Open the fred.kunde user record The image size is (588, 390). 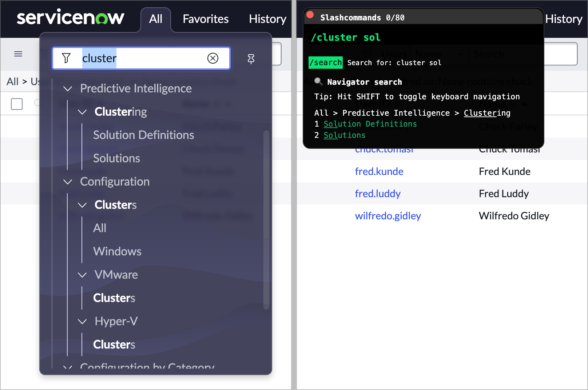click(x=379, y=171)
